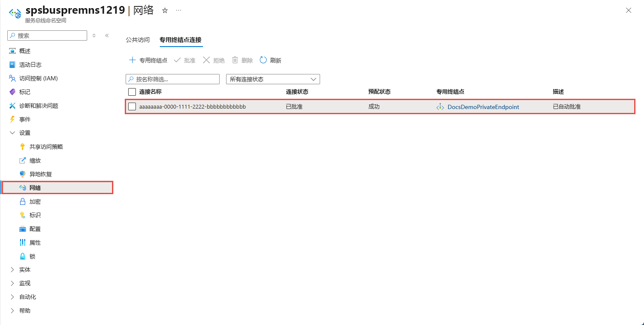The height and width of the screenshot is (325, 644).
Task: Click the 已批准 status cell
Action: pos(294,106)
